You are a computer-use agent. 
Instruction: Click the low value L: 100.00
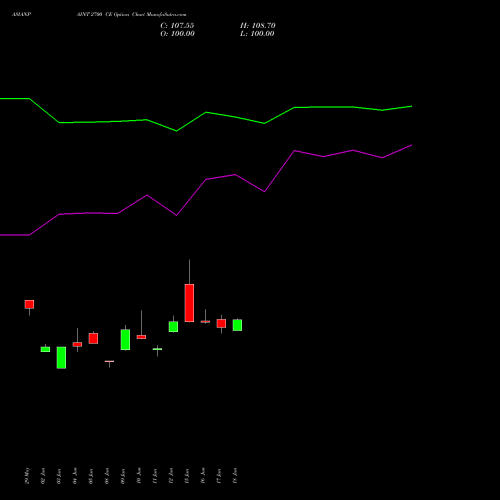[x=257, y=34]
